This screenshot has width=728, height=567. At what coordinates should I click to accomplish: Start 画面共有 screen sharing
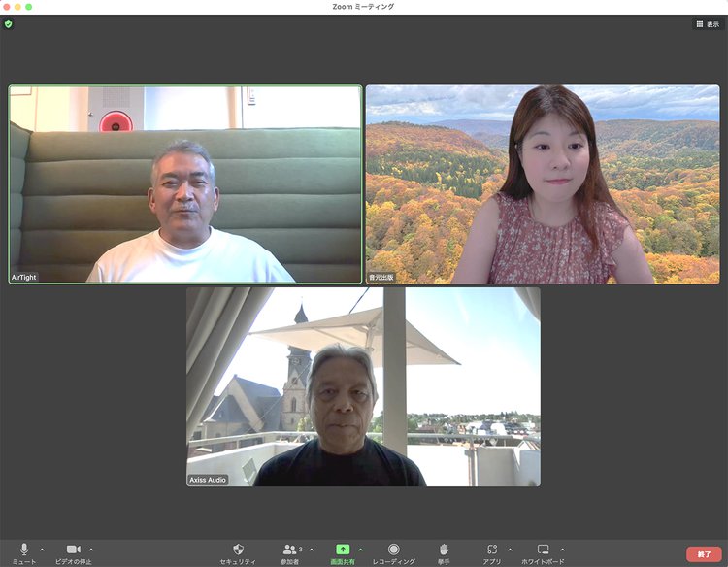coord(343,553)
